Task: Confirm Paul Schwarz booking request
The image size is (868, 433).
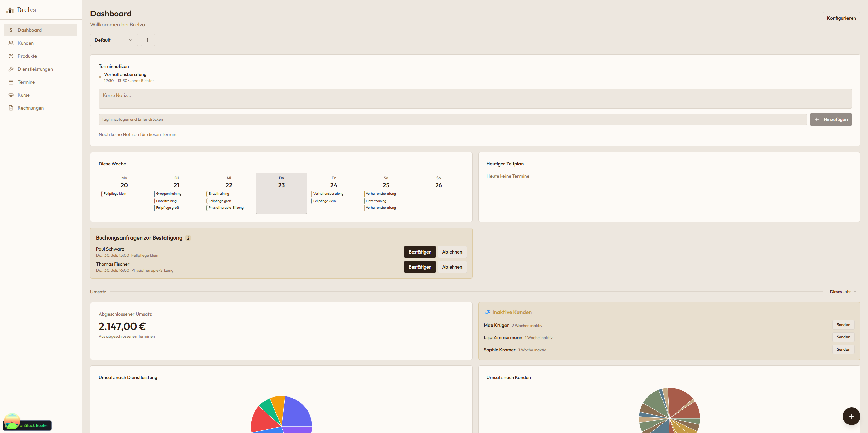Action: click(420, 252)
